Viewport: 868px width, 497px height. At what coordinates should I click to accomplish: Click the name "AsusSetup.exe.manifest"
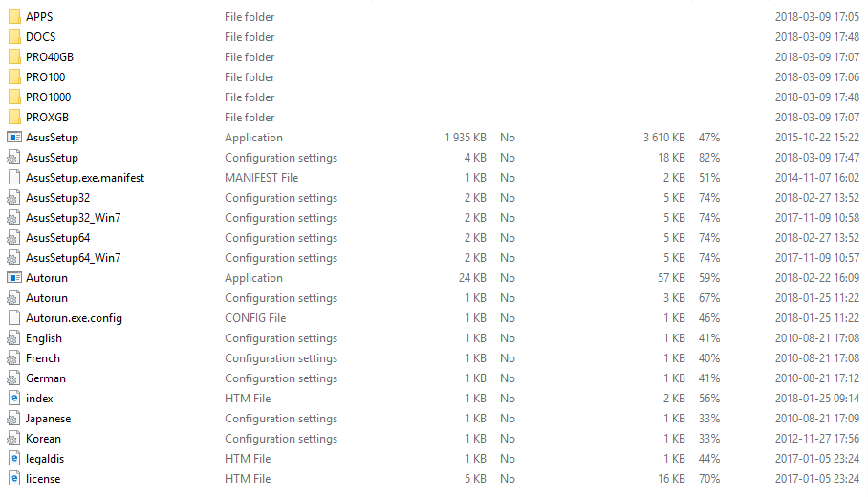tap(85, 178)
